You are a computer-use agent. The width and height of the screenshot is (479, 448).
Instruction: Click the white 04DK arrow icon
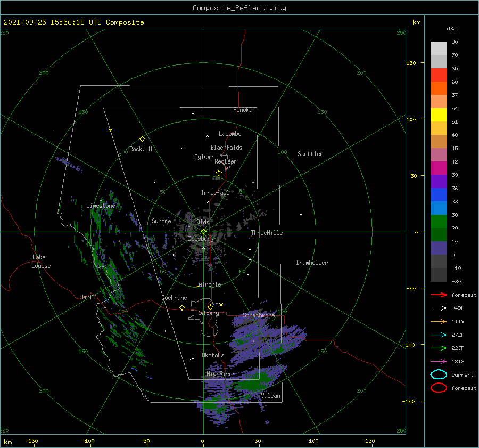coord(439,308)
